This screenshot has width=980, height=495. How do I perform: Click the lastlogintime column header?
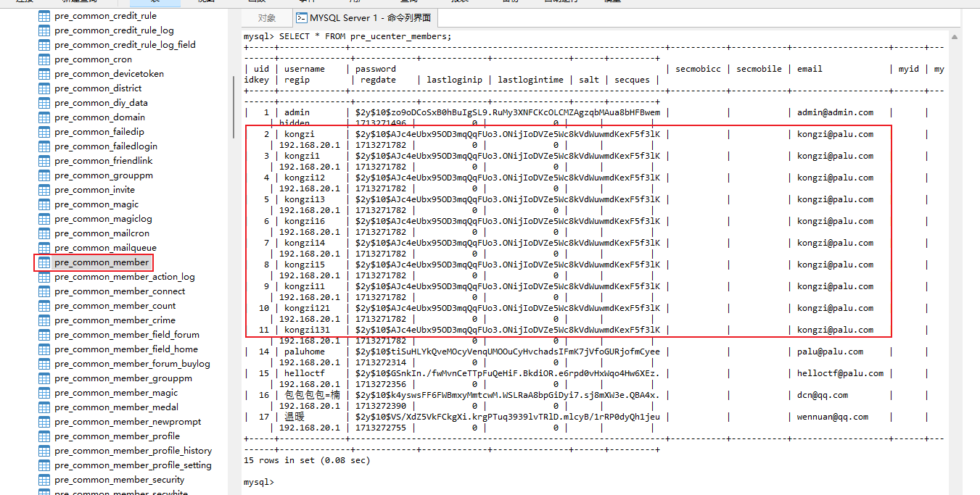531,80
